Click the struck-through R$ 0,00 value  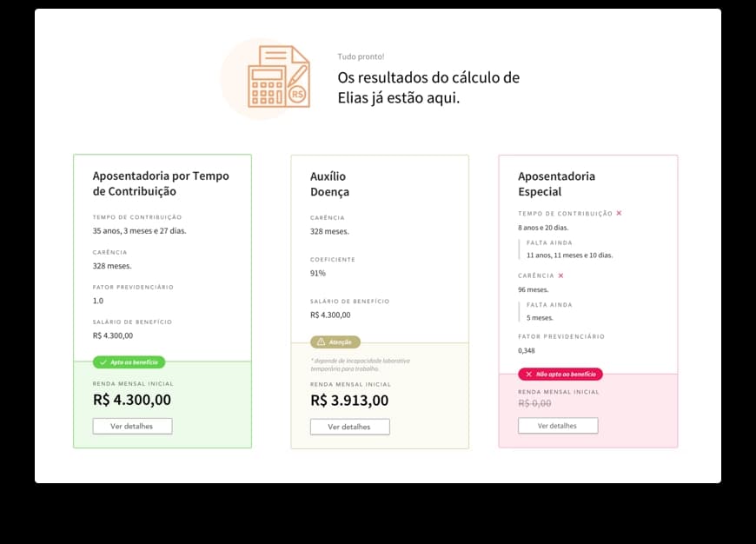pos(536,403)
